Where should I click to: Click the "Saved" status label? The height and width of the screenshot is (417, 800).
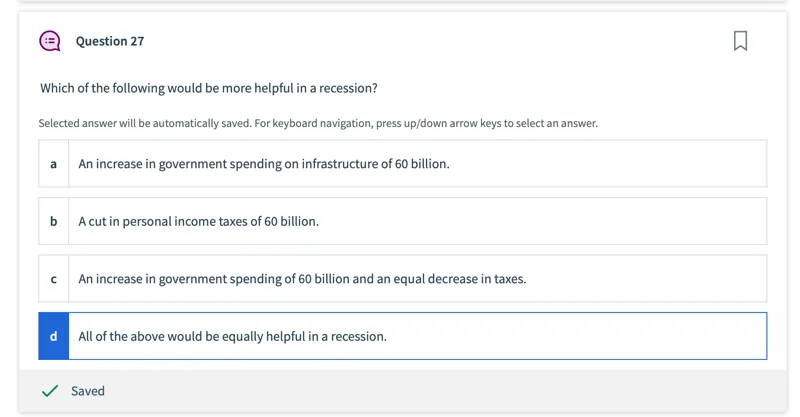[88, 391]
